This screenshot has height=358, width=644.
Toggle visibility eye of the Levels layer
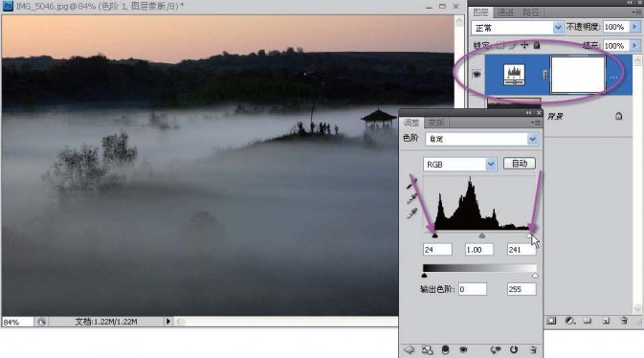pyautogui.click(x=477, y=75)
